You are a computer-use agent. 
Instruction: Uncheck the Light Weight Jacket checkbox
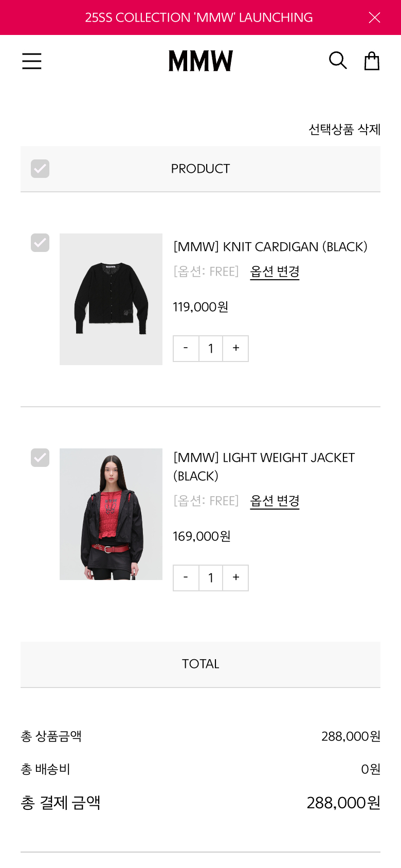(x=40, y=458)
